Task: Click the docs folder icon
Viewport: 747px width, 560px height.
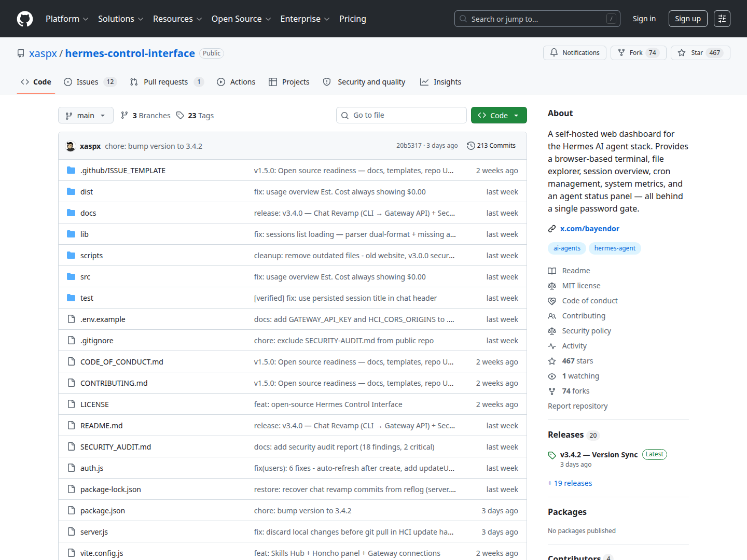Action: click(x=71, y=213)
